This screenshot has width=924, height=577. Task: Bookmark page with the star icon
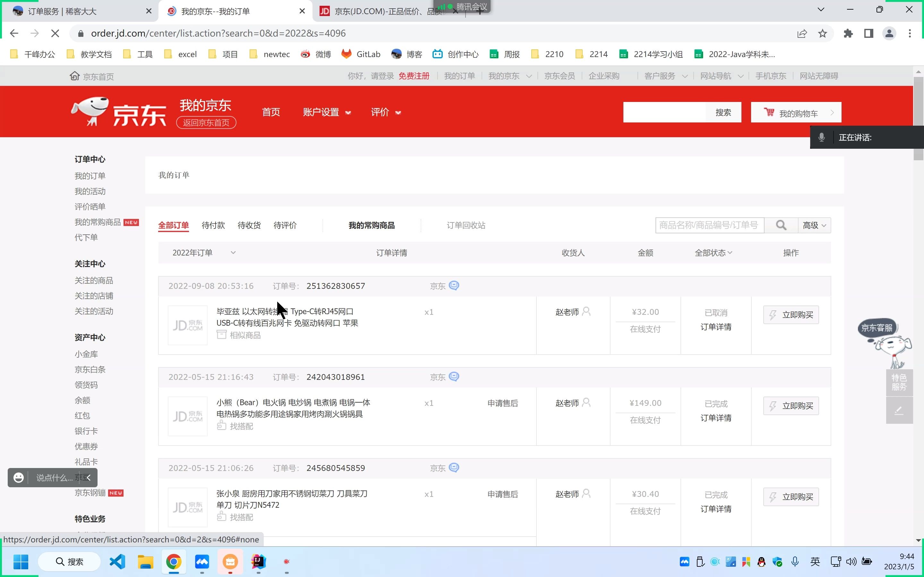tap(822, 34)
